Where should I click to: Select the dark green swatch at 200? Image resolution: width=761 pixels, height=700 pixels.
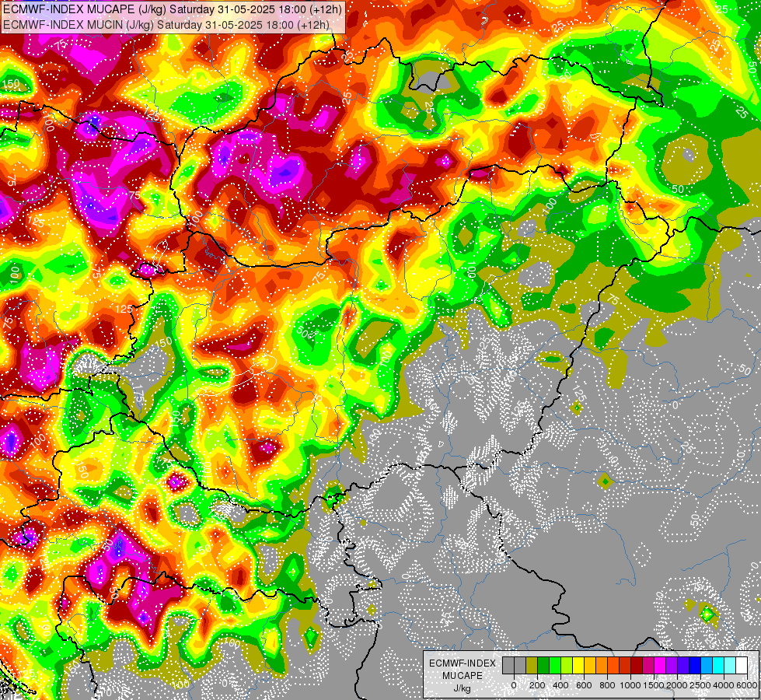(543, 666)
